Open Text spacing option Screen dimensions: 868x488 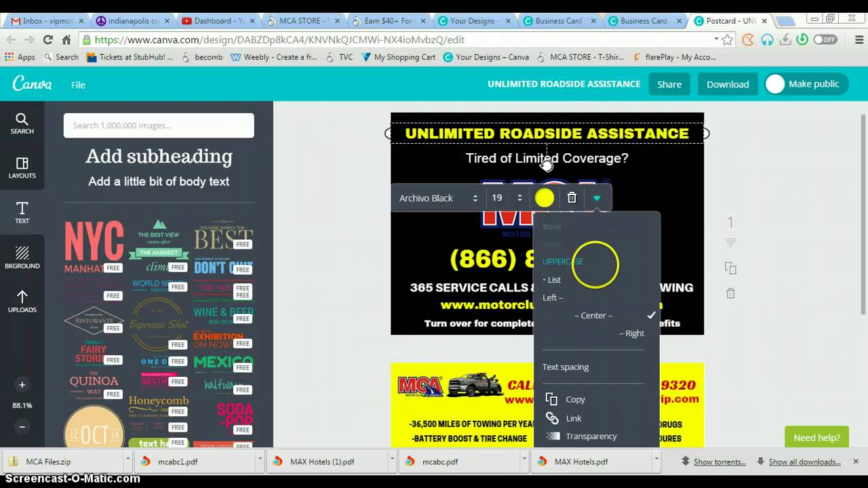566,367
